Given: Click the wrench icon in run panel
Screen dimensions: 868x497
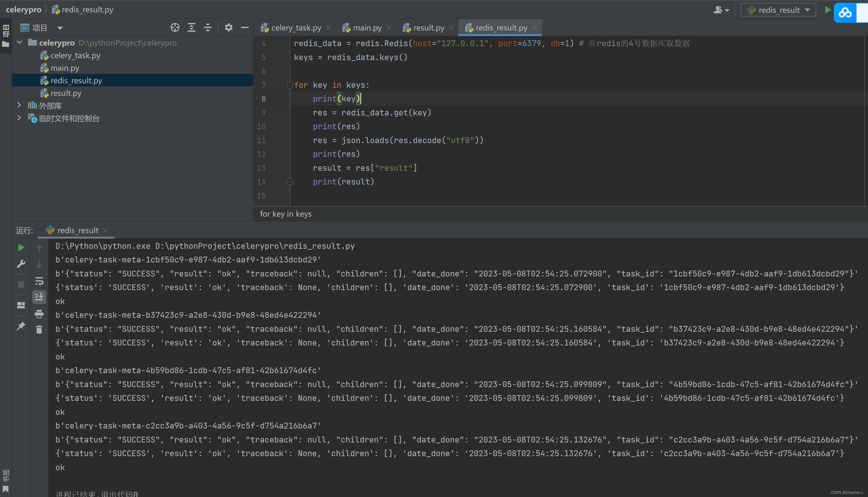Looking at the screenshot, I should tap(21, 264).
